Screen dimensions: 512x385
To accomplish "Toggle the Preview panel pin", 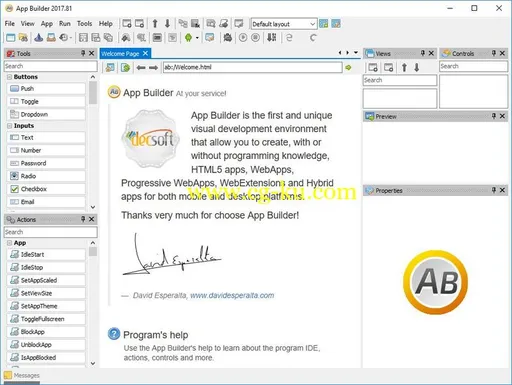I will (x=494, y=116).
